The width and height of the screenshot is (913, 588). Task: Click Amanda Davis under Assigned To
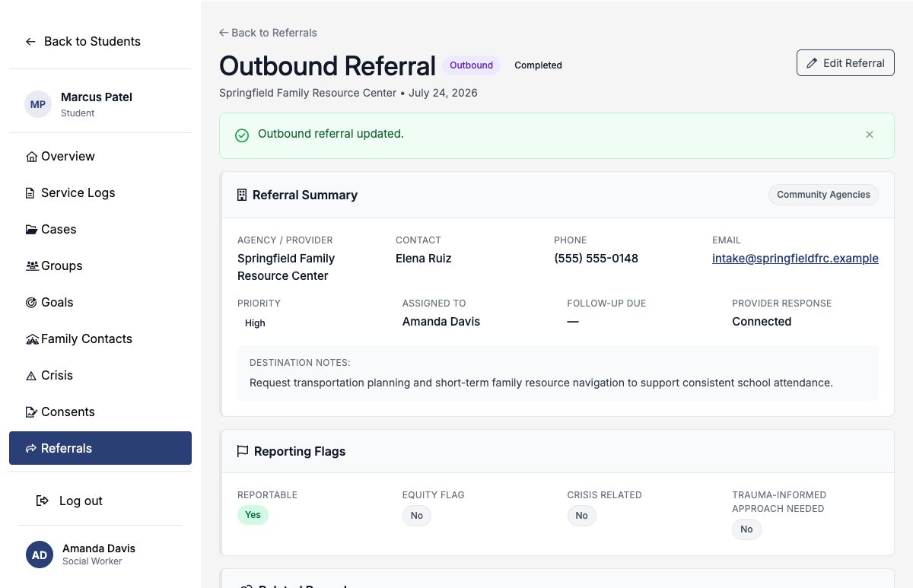[441, 322]
